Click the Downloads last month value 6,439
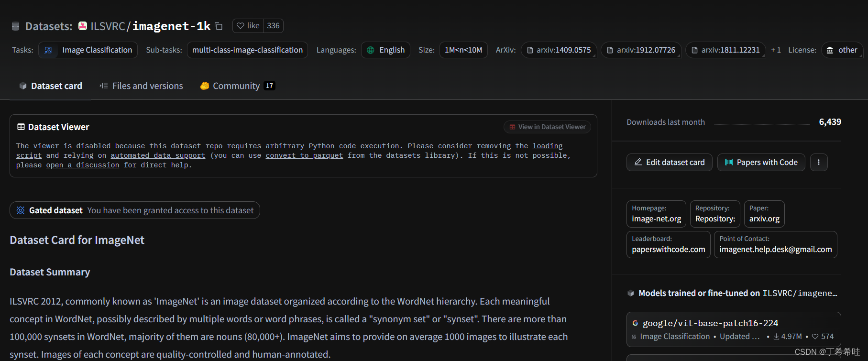The width and height of the screenshot is (868, 361). (830, 122)
